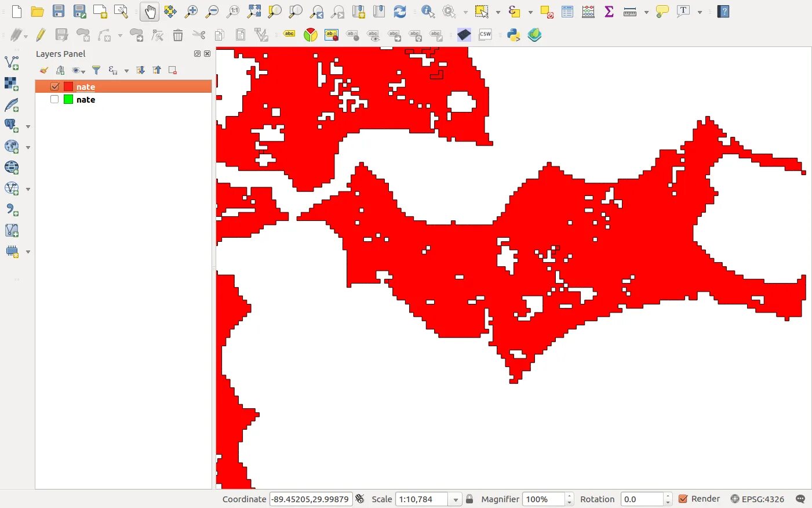
Task: Create a new blank project
Action: click(17, 12)
